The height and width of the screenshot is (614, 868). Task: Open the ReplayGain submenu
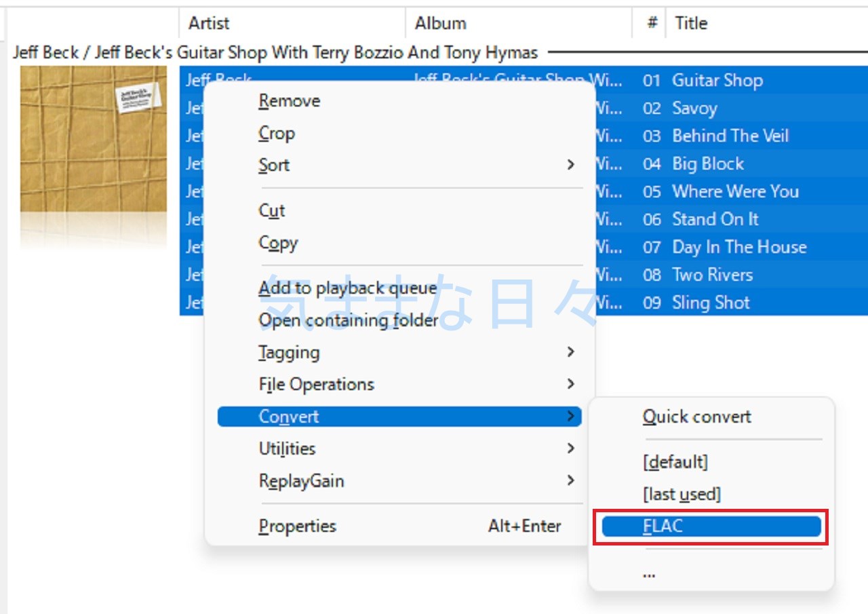pyautogui.click(x=399, y=481)
